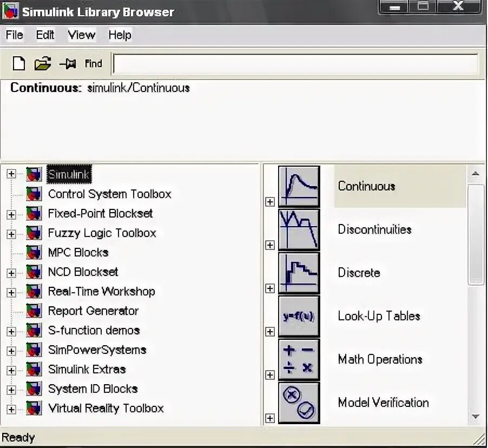488x448 pixels.
Task: Click the Model Verification block icon
Action: pos(299,403)
